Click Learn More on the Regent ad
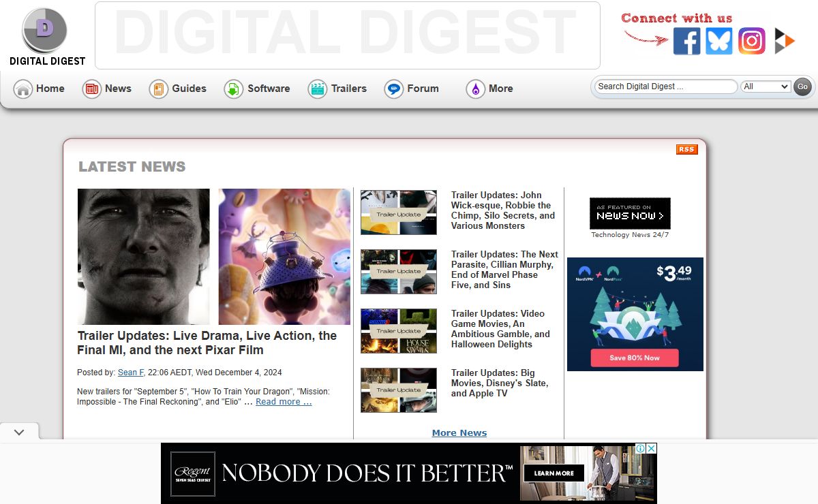 [554, 473]
